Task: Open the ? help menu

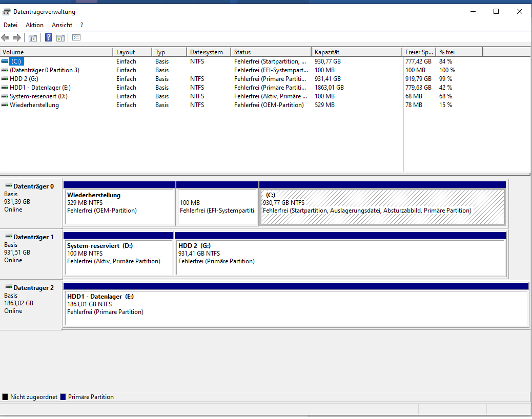Action: pyautogui.click(x=82, y=25)
